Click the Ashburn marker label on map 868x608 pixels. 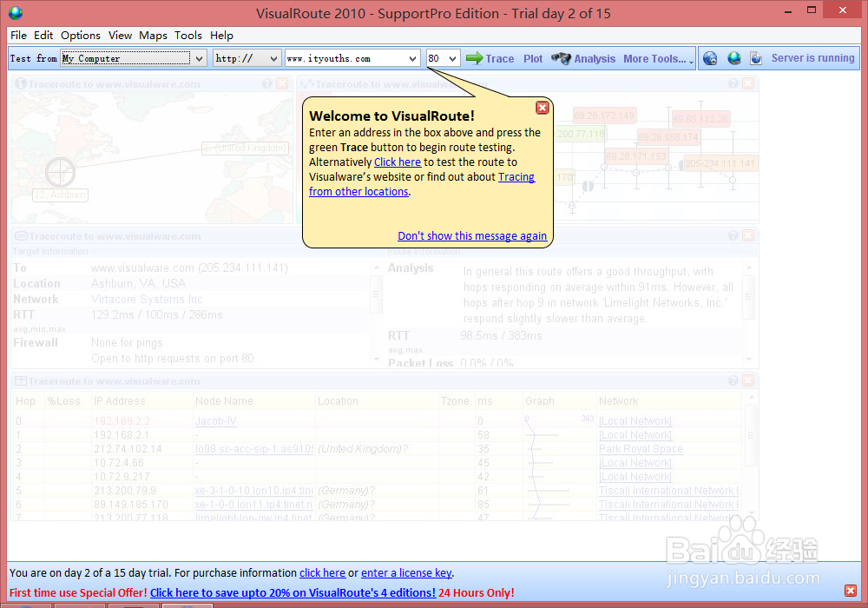pyautogui.click(x=61, y=195)
